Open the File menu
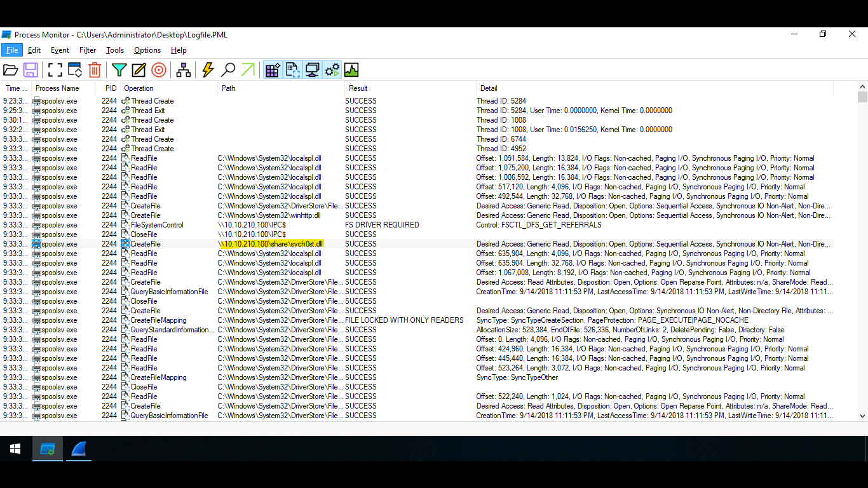 (12, 50)
